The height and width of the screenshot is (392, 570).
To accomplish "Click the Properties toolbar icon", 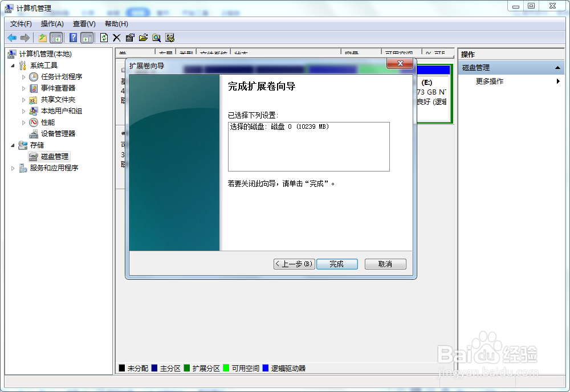I will tap(130, 38).
